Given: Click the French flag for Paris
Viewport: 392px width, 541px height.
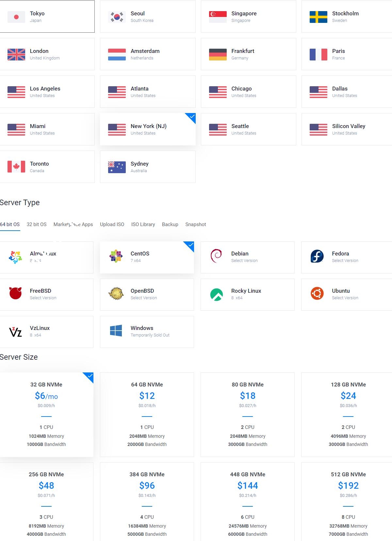Looking at the screenshot, I should pyautogui.click(x=318, y=55).
